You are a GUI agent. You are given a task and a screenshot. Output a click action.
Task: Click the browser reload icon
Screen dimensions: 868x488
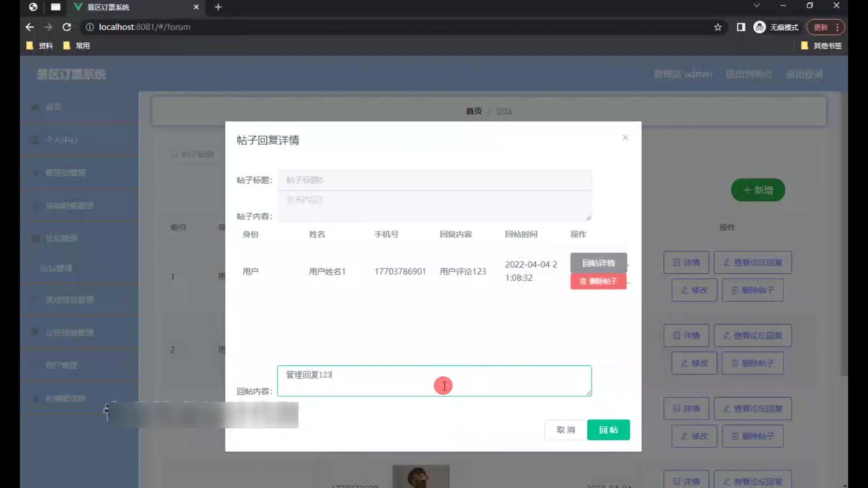(x=67, y=27)
